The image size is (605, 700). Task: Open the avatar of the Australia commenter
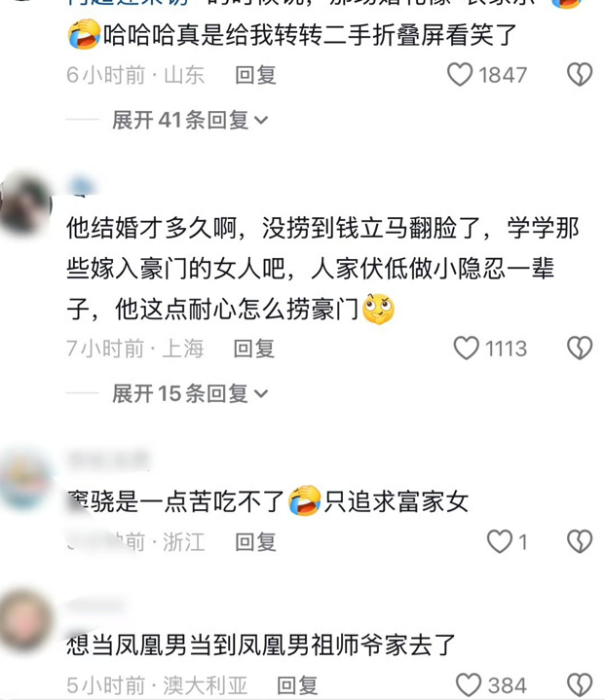point(25,620)
